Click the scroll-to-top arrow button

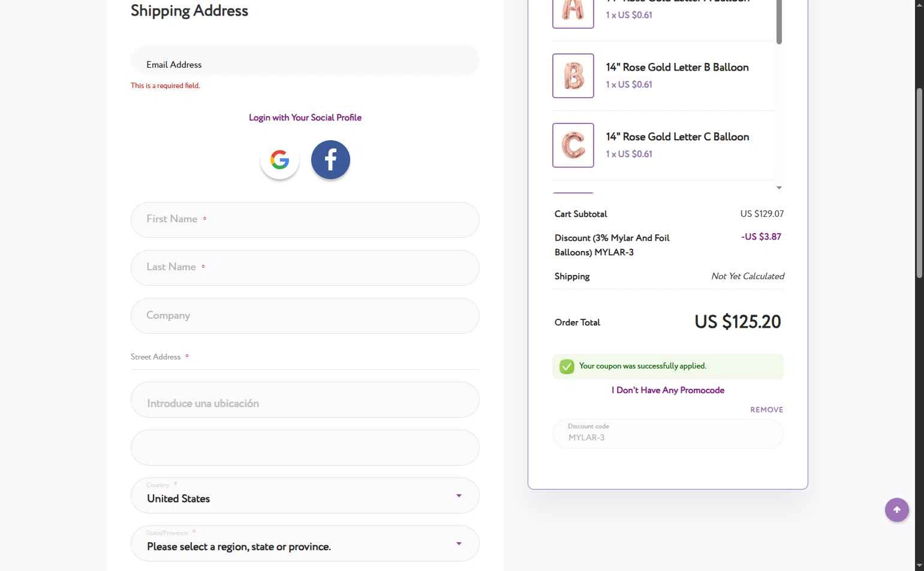[896, 510]
